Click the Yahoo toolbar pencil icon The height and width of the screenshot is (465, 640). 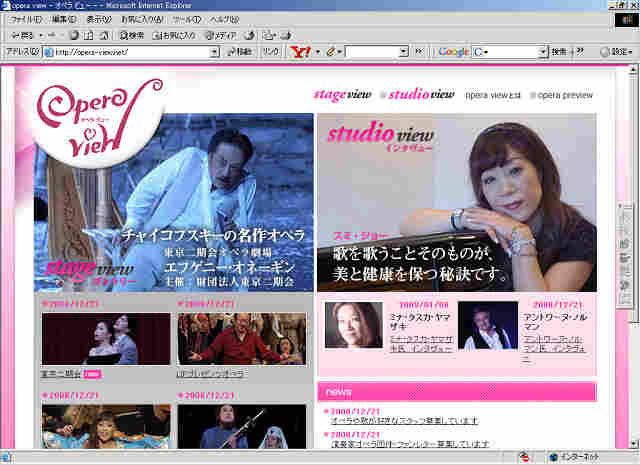pyautogui.click(x=331, y=52)
